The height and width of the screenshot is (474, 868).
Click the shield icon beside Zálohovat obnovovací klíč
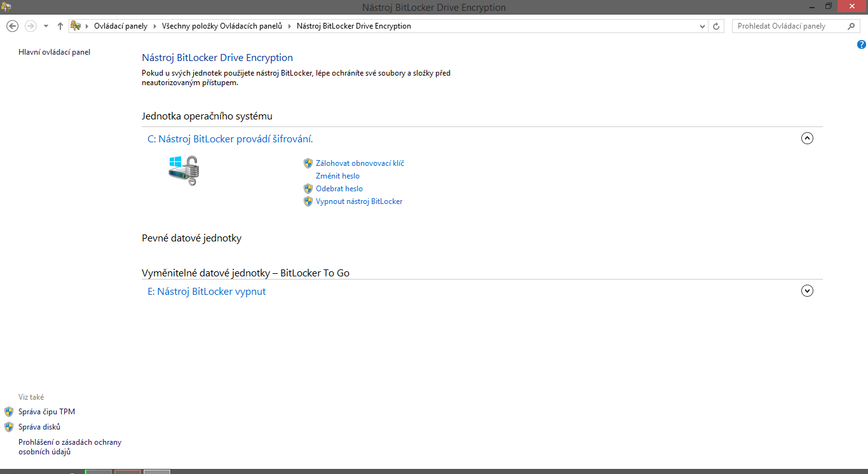pos(309,163)
